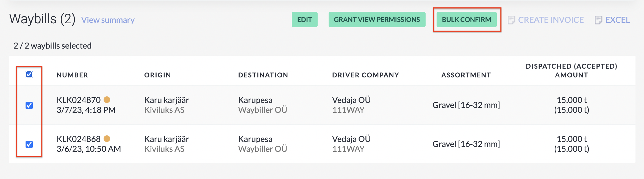Click the DESTINATION column header
This screenshot has width=644, height=179.
(263, 75)
